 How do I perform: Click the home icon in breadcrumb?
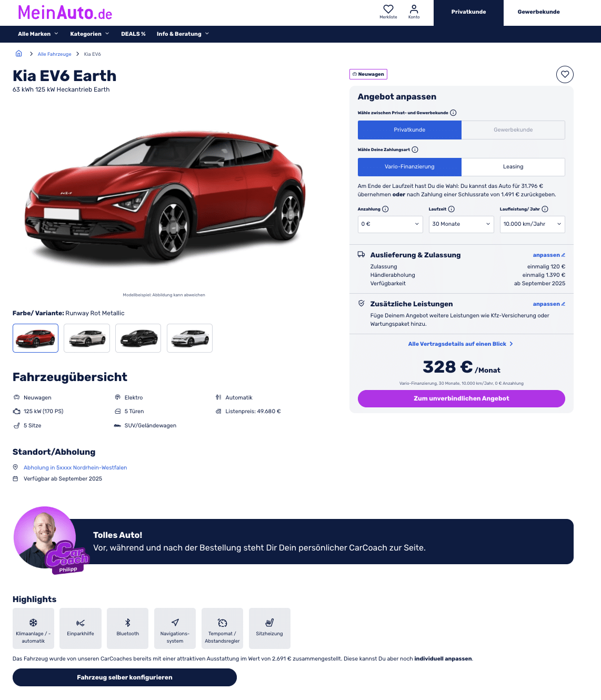[18, 54]
